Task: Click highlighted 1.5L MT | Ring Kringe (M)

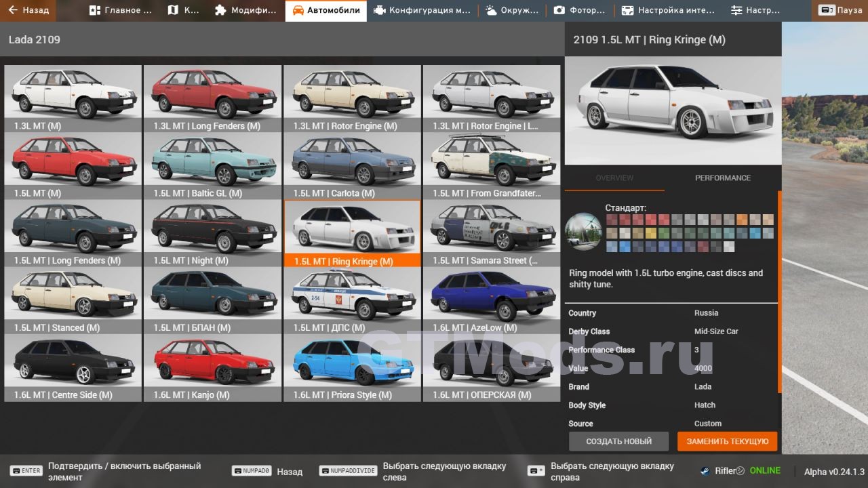Action: [353, 233]
